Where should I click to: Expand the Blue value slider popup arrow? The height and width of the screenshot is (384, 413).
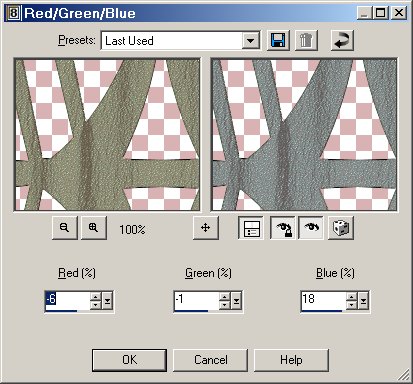363,301
